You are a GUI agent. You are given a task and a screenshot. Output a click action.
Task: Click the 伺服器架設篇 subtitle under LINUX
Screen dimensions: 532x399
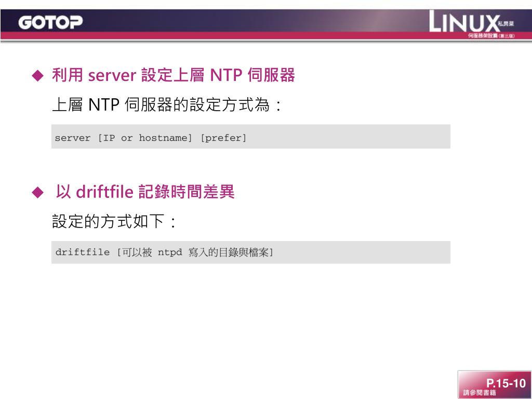[x=491, y=36]
